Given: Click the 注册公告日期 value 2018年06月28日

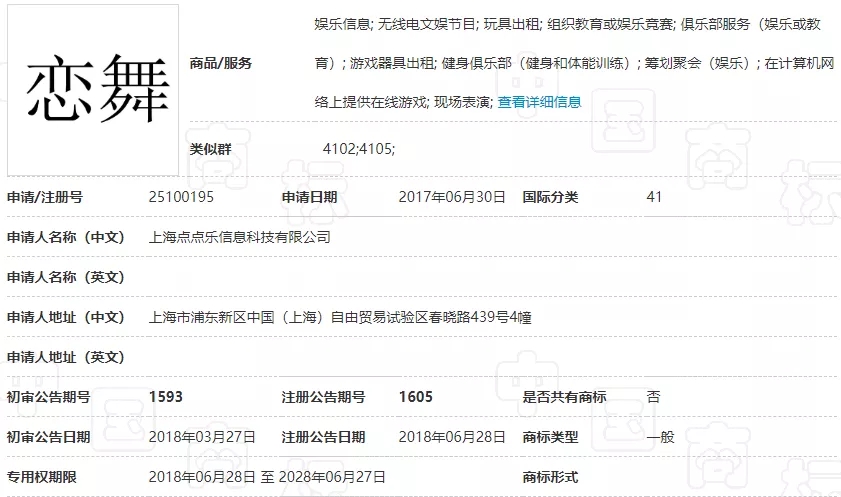Looking at the screenshot, I should point(452,437).
